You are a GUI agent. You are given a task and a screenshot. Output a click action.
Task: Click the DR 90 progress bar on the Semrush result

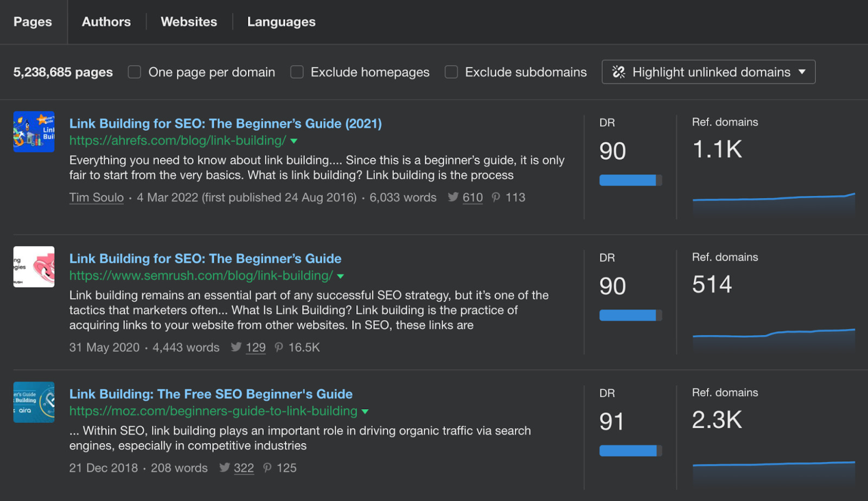point(630,315)
